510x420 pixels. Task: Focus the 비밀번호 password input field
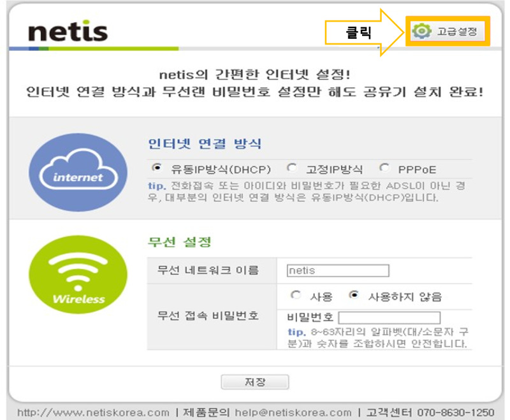tap(390, 317)
